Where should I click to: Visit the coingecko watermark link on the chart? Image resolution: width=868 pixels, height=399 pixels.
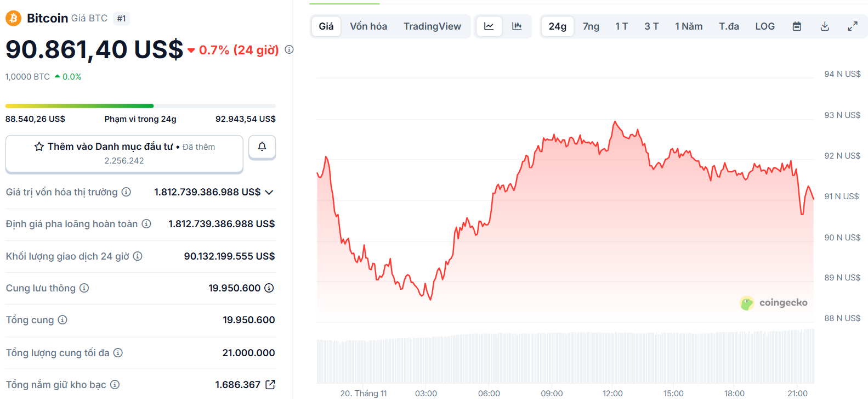point(774,302)
